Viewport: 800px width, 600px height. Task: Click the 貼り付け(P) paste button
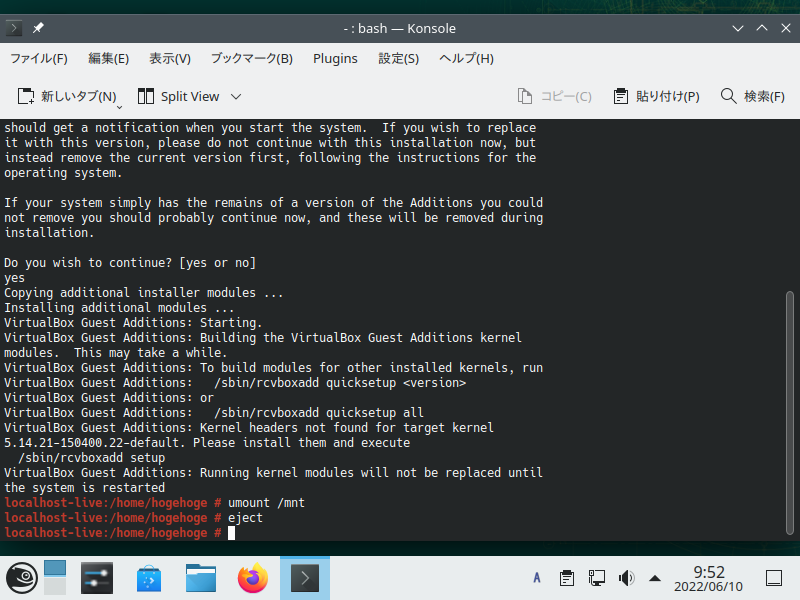[656, 96]
